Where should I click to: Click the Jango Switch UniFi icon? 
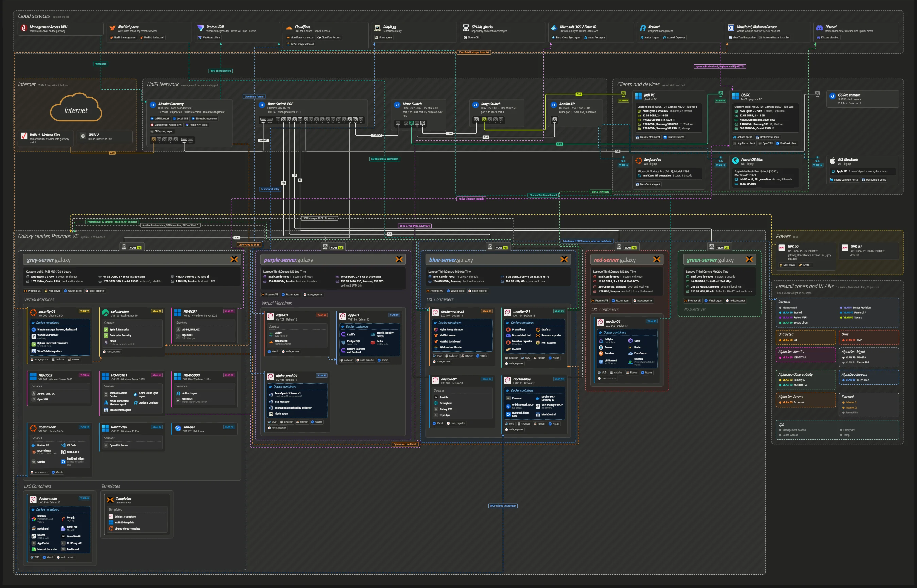(475, 105)
